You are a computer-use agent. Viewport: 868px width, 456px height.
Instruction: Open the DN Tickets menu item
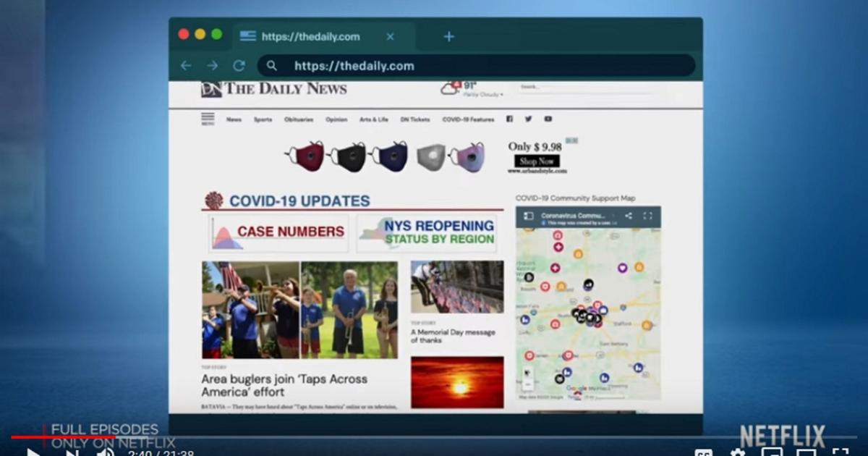point(415,119)
